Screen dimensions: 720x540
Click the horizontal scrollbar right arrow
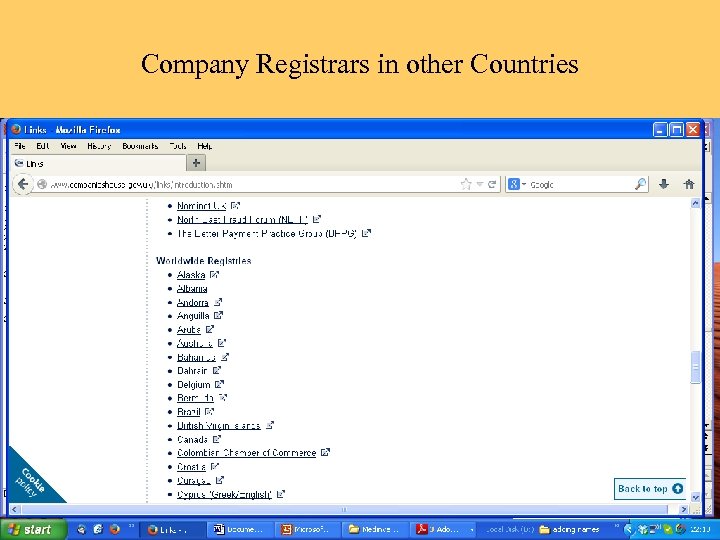coord(684,509)
